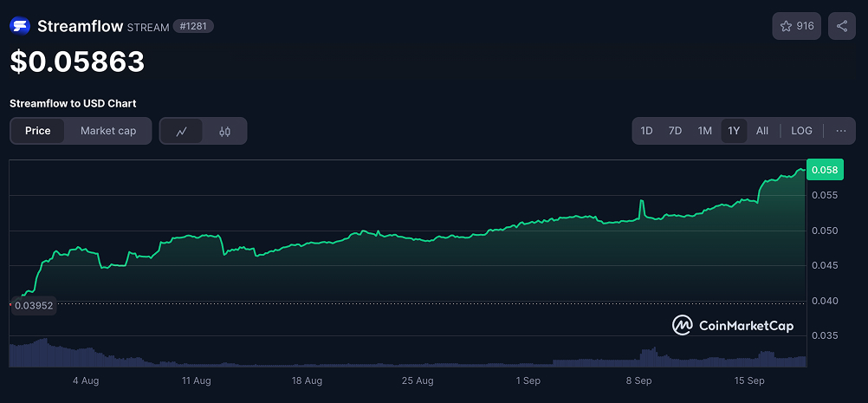Screen dimensions: 868x403
Task: Set chart range to All
Action: pos(762,131)
